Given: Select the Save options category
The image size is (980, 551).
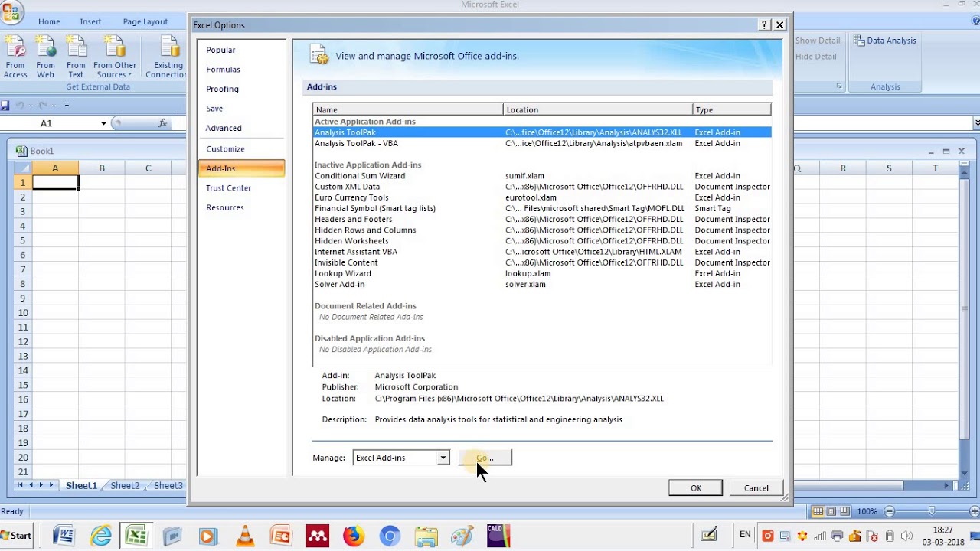Looking at the screenshot, I should (x=241, y=109).
